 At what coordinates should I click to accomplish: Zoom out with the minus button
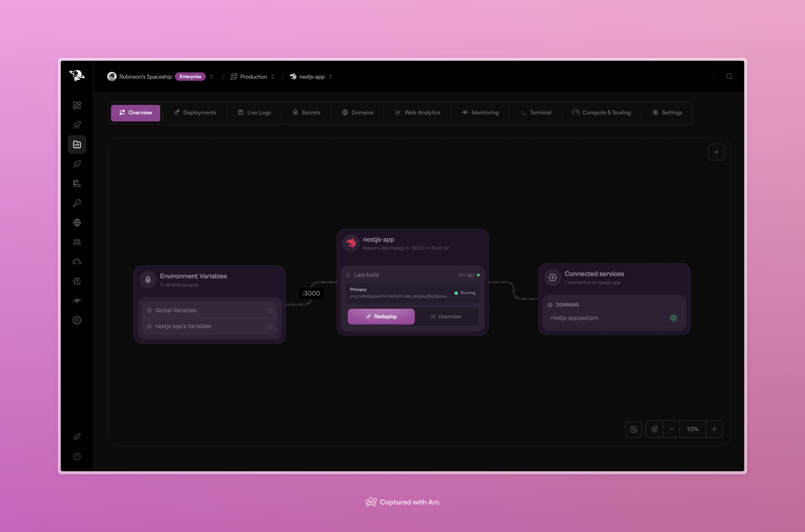(671, 429)
